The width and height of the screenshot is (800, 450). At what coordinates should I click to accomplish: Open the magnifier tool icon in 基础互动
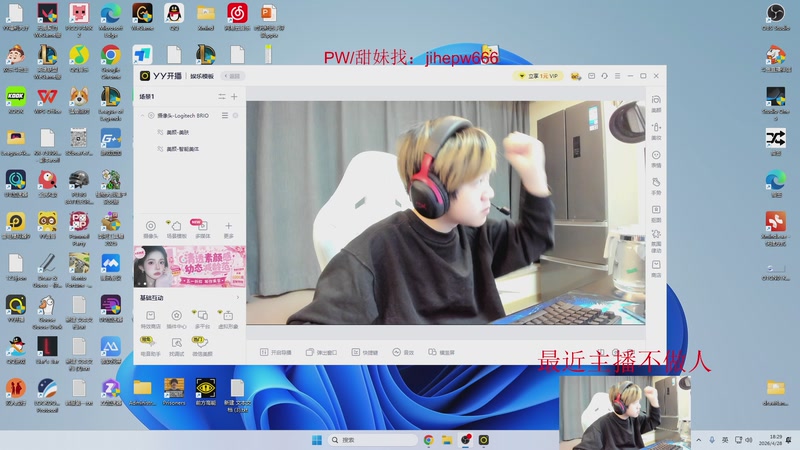pos(177,346)
